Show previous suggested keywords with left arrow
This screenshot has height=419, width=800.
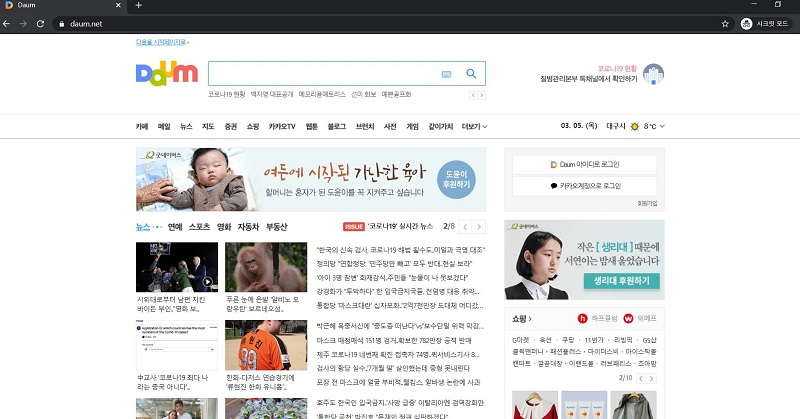473,95
